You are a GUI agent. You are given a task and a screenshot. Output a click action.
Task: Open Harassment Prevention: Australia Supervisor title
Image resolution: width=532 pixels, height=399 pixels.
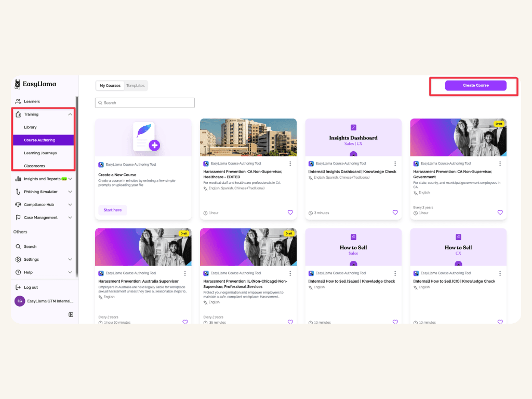138,281
